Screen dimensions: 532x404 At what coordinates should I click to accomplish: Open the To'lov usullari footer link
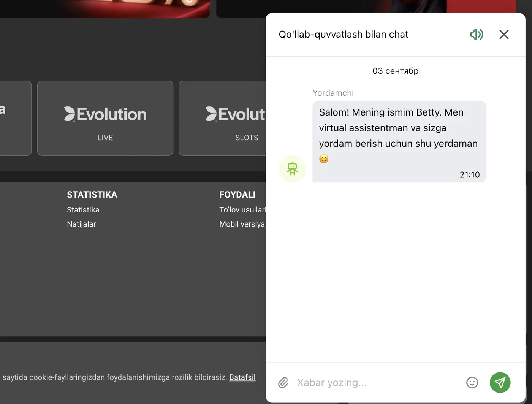click(242, 210)
